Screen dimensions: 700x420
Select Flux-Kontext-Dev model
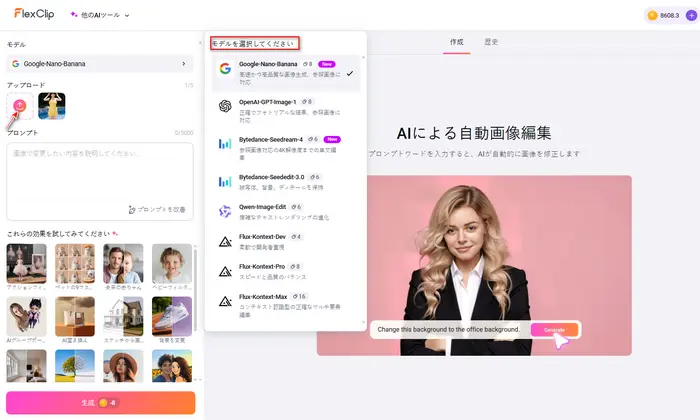pos(286,241)
